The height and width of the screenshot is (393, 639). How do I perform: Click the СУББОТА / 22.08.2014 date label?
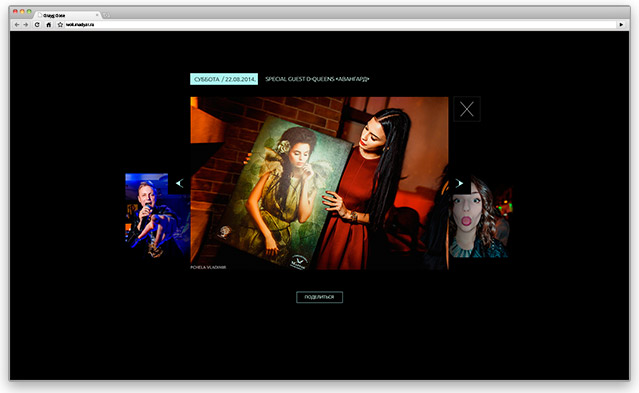pos(224,79)
